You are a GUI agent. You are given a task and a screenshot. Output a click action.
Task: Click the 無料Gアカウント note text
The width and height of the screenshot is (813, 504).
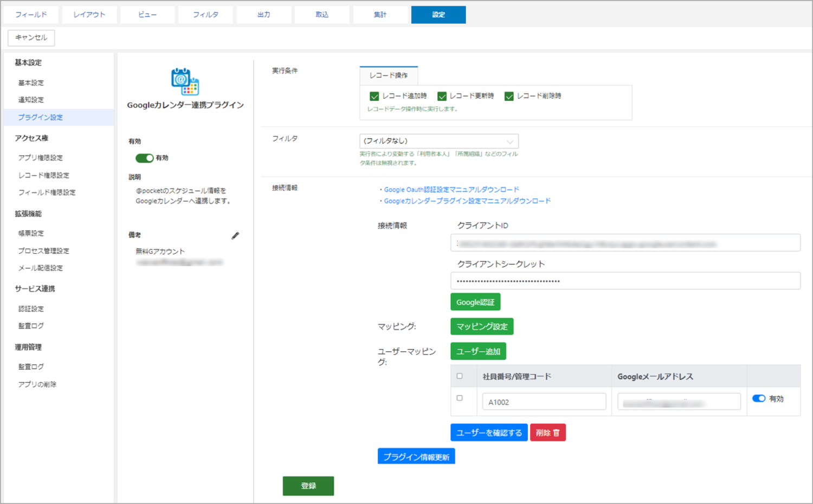(x=160, y=251)
